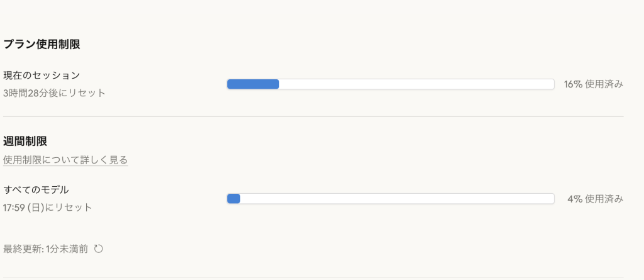
Task: Click the 4% 使用済み indicator
Action: [595, 199]
